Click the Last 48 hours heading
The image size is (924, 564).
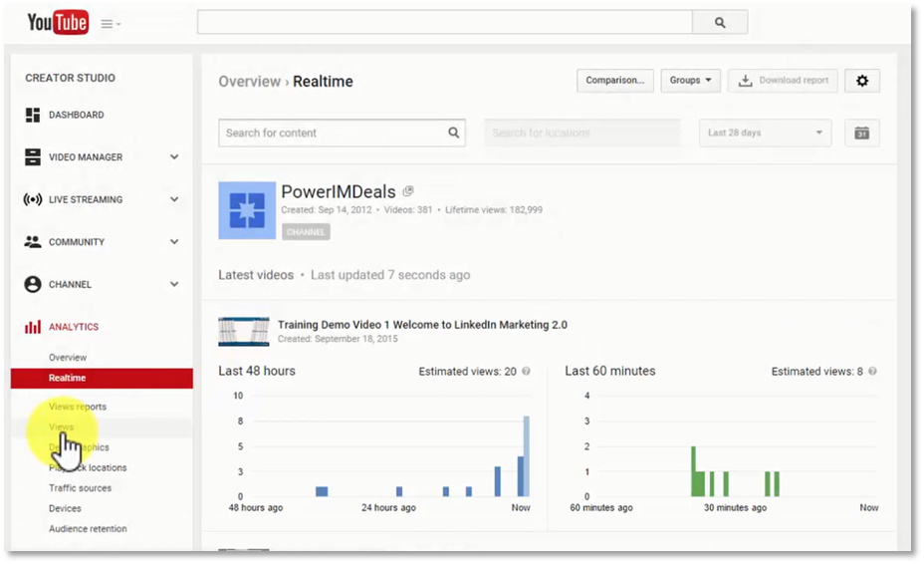257,371
